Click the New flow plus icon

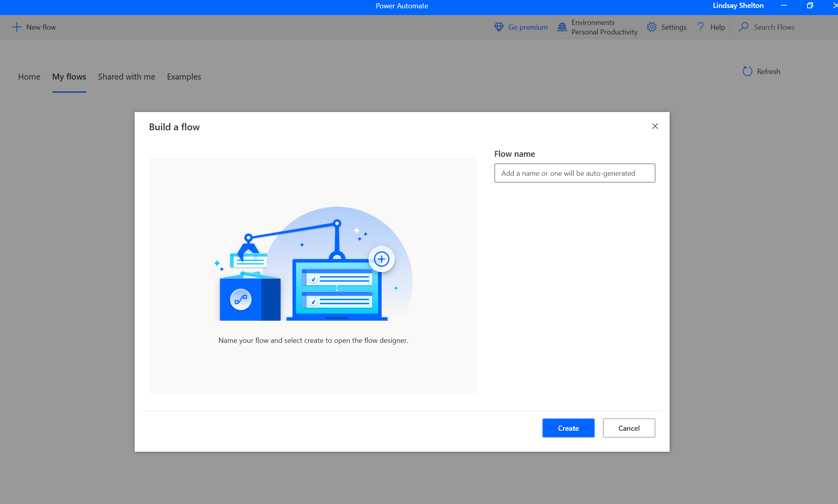15,27
